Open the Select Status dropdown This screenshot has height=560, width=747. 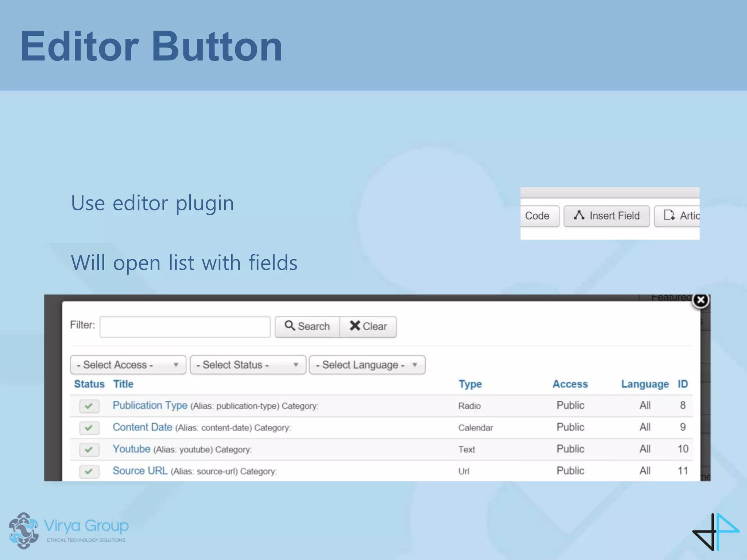tap(248, 365)
